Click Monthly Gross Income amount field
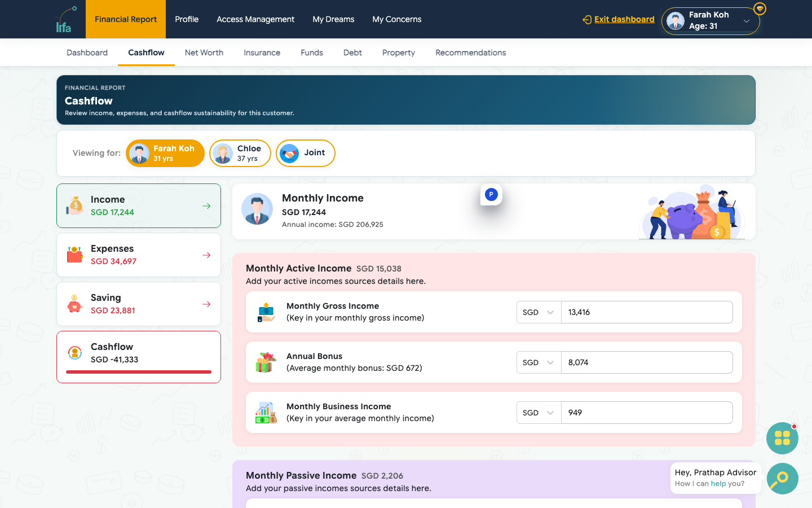The height and width of the screenshot is (508, 812). pos(647,312)
